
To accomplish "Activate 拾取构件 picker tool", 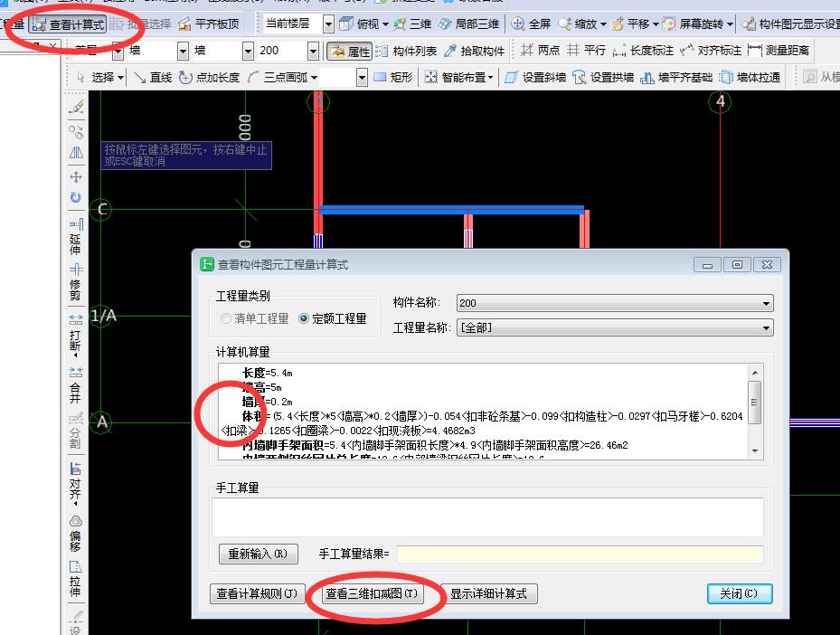I will click(x=475, y=51).
